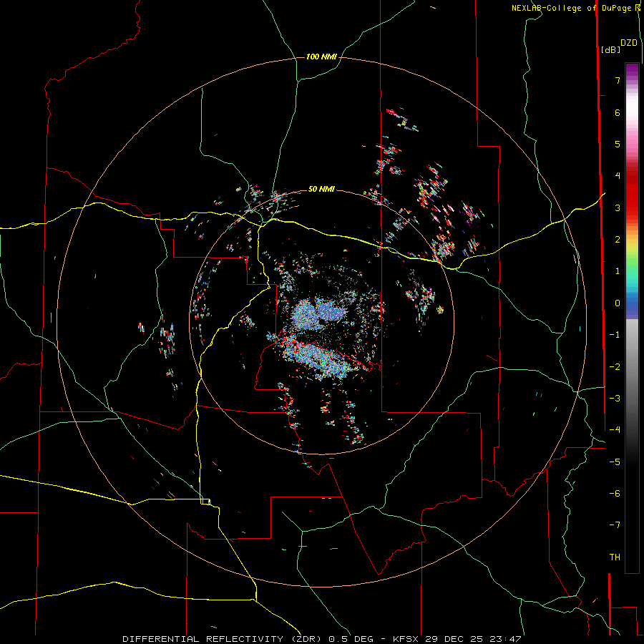644x644 pixels.
Task: Click the 6 tick label on color scale
Action: (x=618, y=112)
